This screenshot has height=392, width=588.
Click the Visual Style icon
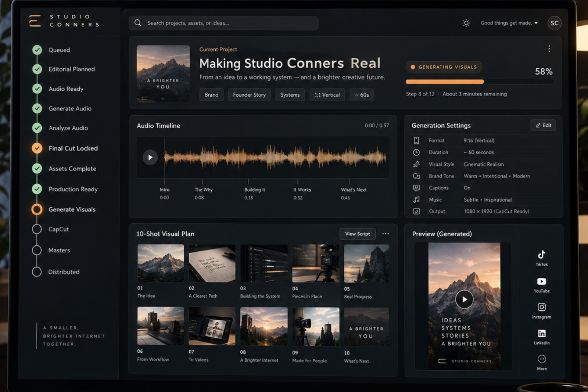pyautogui.click(x=416, y=164)
